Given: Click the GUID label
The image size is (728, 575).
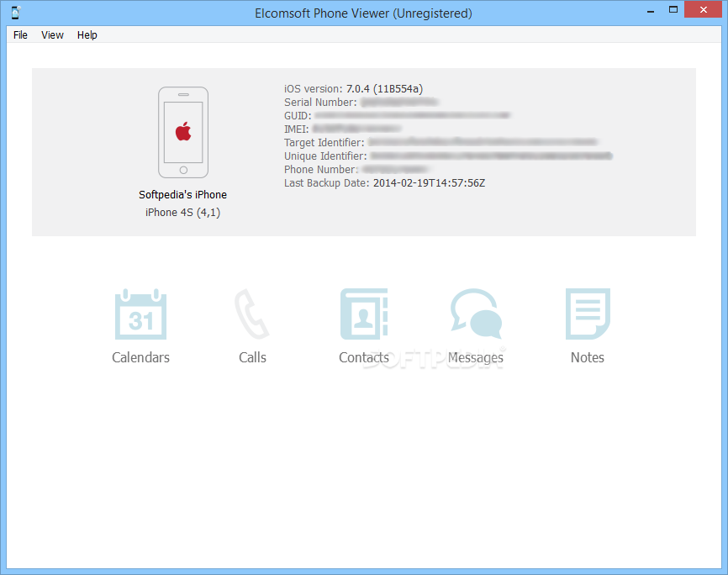Looking at the screenshot, I should [x=298, y=116].
